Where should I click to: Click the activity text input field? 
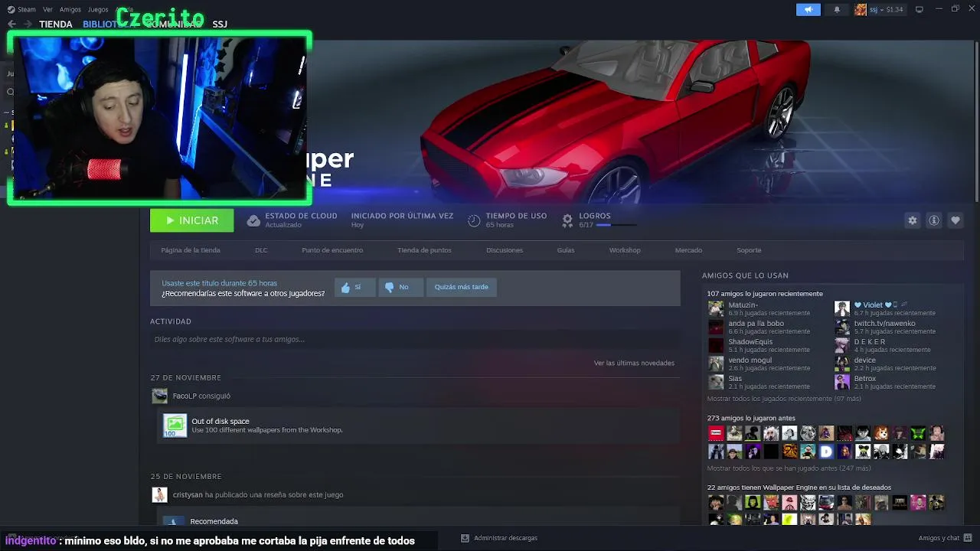pos(415,339)
